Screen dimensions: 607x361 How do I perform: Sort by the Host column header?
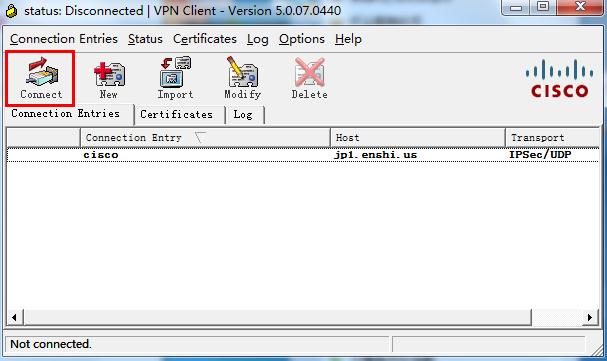click(x=418, y=138)
